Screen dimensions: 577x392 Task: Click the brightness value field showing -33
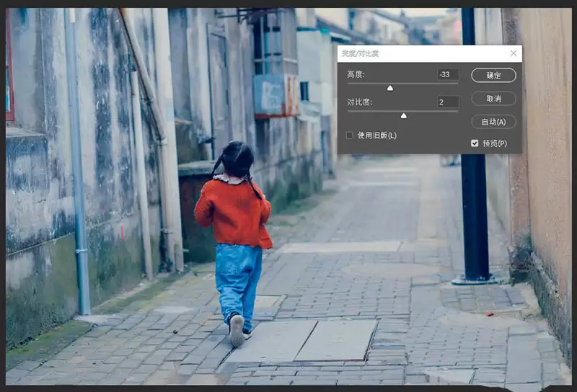pos(448,74)
